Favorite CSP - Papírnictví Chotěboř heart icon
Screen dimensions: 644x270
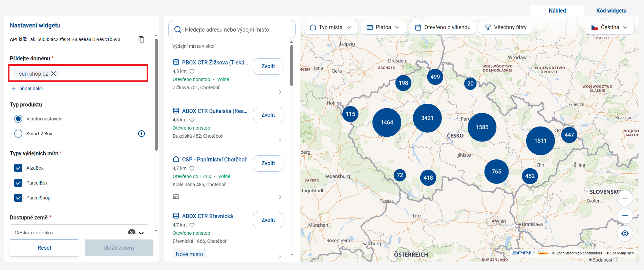click(192, 169)
